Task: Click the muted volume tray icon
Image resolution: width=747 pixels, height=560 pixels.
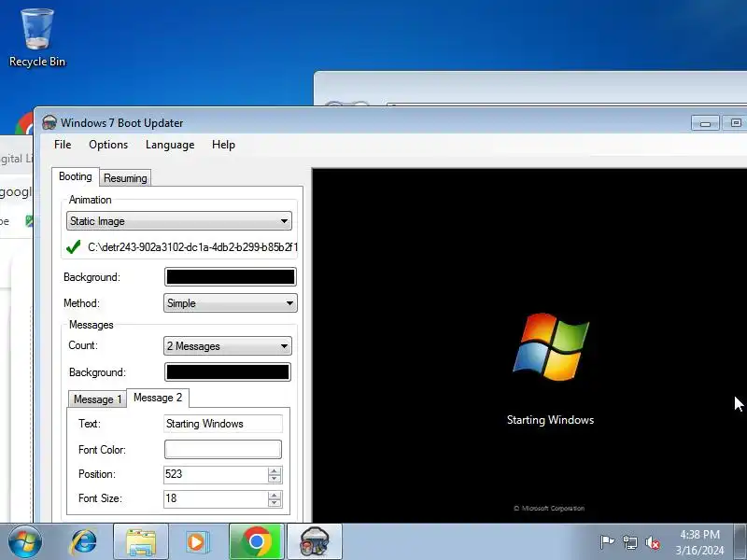Action: (652, 542)
